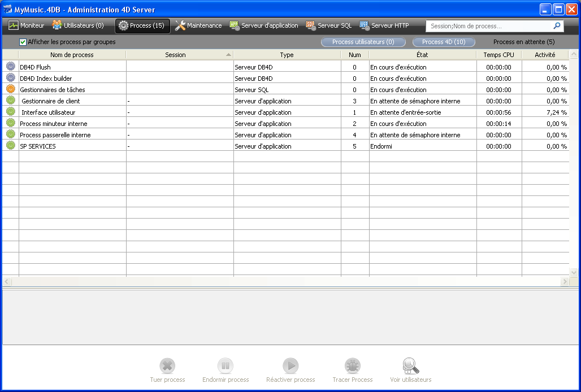Click the DB4D Flush gear icon
Screen dimensions: 581x392
[x=11, y=66]
